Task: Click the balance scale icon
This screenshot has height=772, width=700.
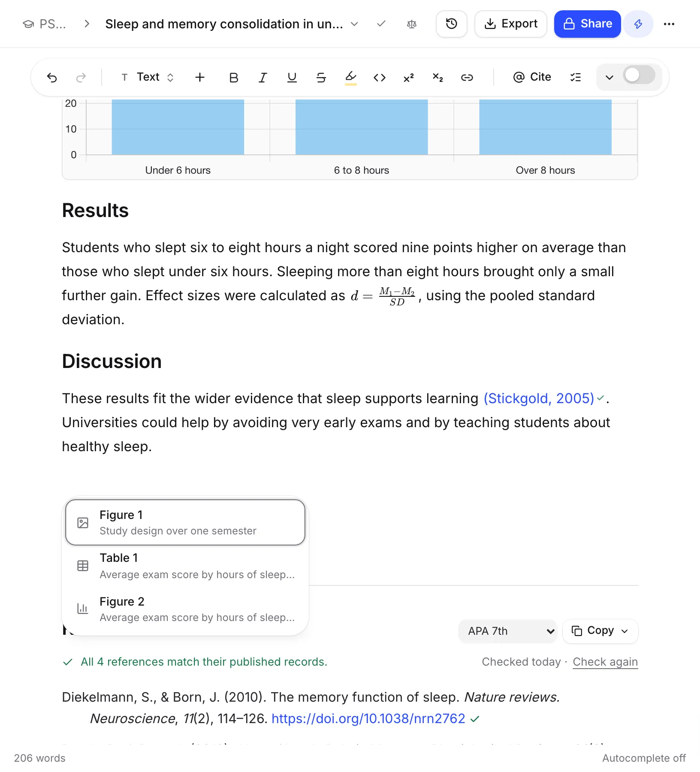Action: tap(412, 24)
